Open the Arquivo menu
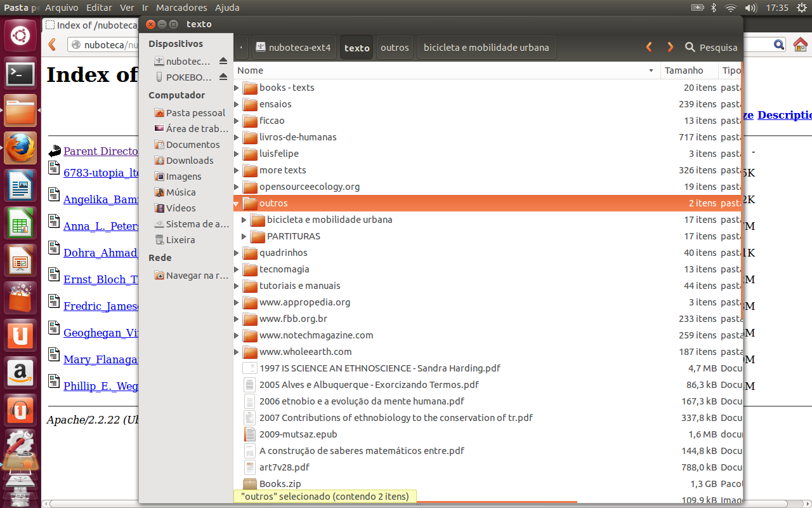Screen dimensions: 812x508 click(62, 8)
